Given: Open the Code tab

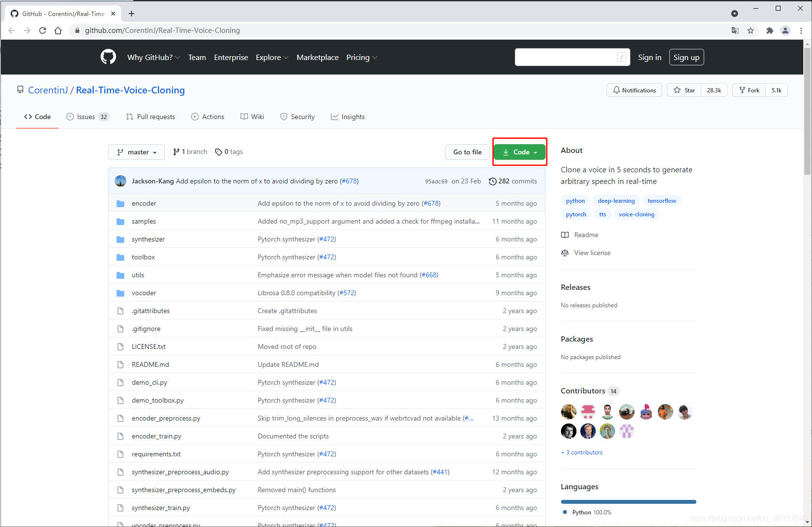Looking at the screenshot, I should click(37, 117).
